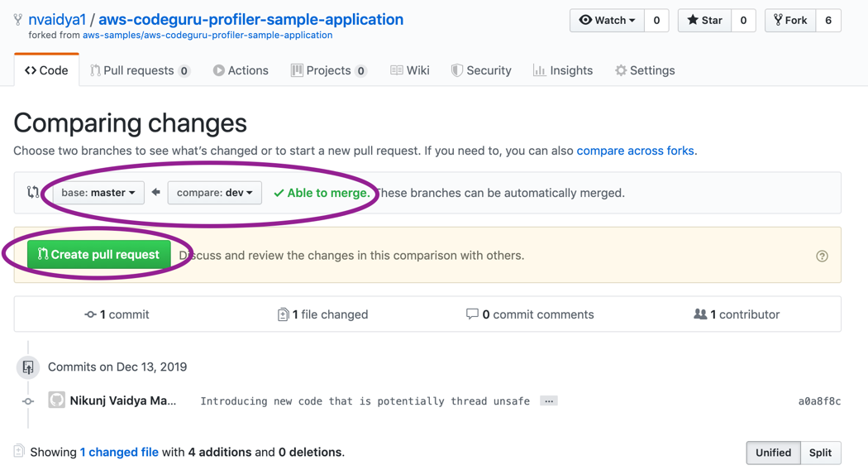
Task: Open commit hash a0a8f8c
Action: pyautogui.click(x=819, y=401)
